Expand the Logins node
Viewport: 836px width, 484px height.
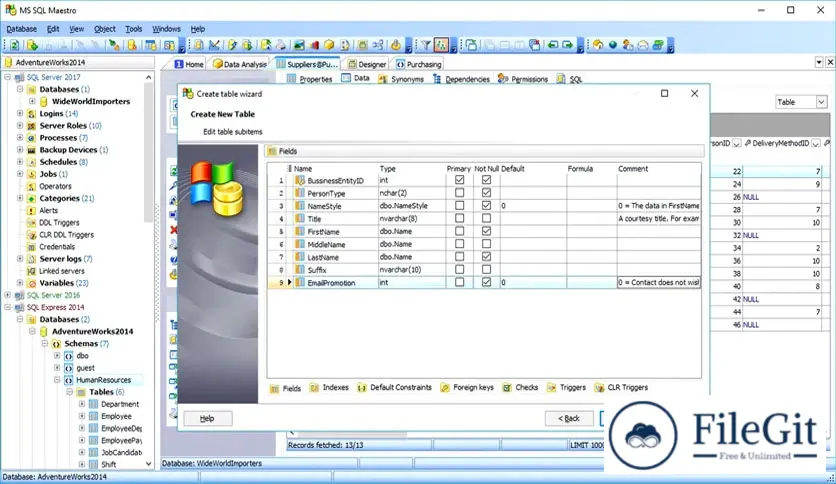coord(20,114)
